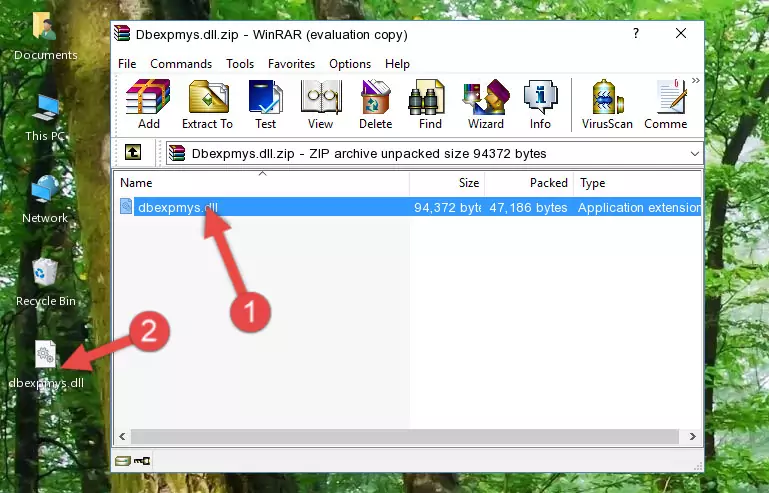
Task: Click the key password status icon
Action: 142,461
